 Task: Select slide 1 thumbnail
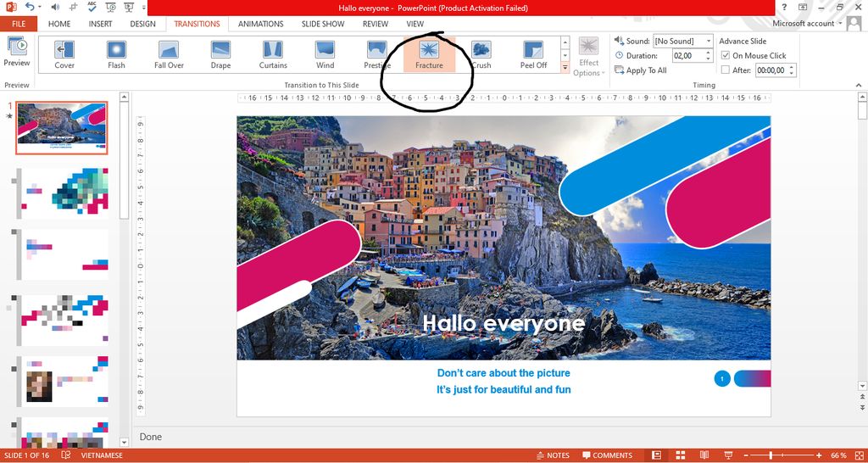(61, 128)
